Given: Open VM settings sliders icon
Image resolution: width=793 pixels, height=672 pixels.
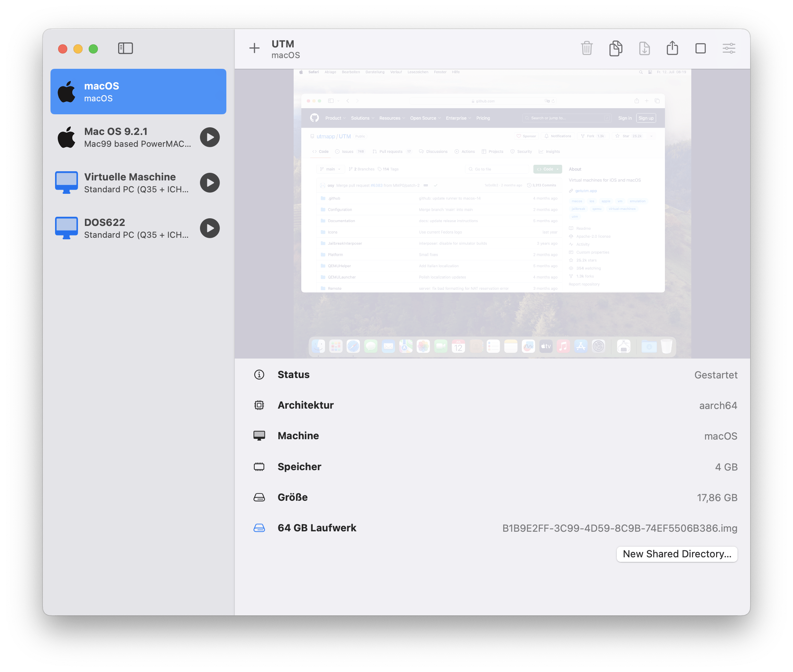Looking at the screenshot, I should tap(729, 49).
